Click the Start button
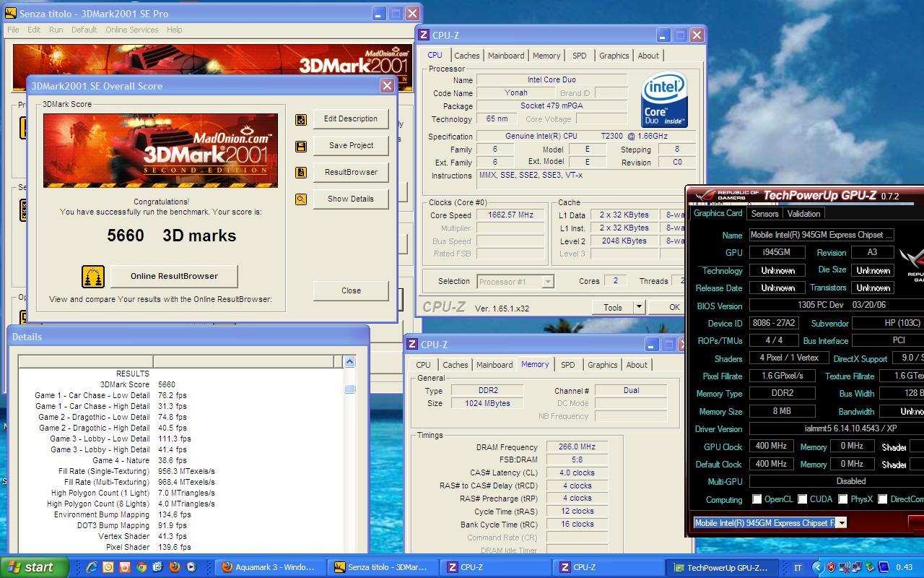 [x=34, y=567]
